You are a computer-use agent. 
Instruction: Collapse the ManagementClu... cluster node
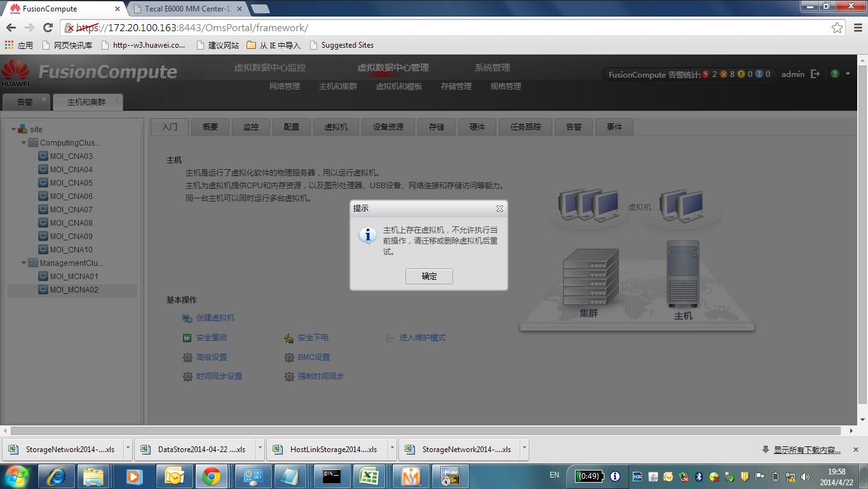tap(24, 263)
